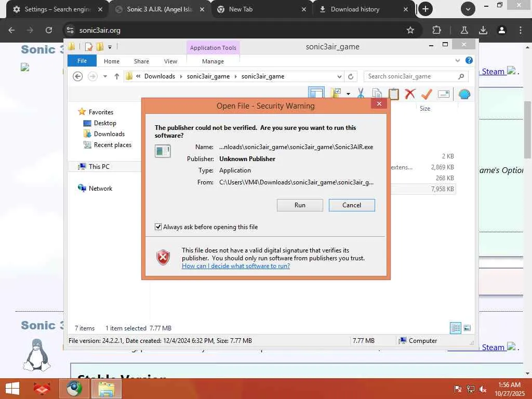Open Desktop in the navigation pane

(x=105, y=123)
